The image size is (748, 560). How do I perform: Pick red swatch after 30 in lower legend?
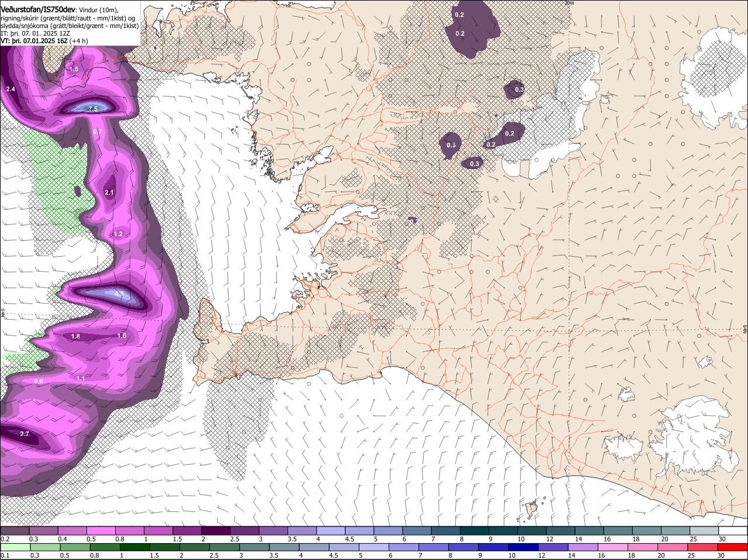tap(734, 547)
